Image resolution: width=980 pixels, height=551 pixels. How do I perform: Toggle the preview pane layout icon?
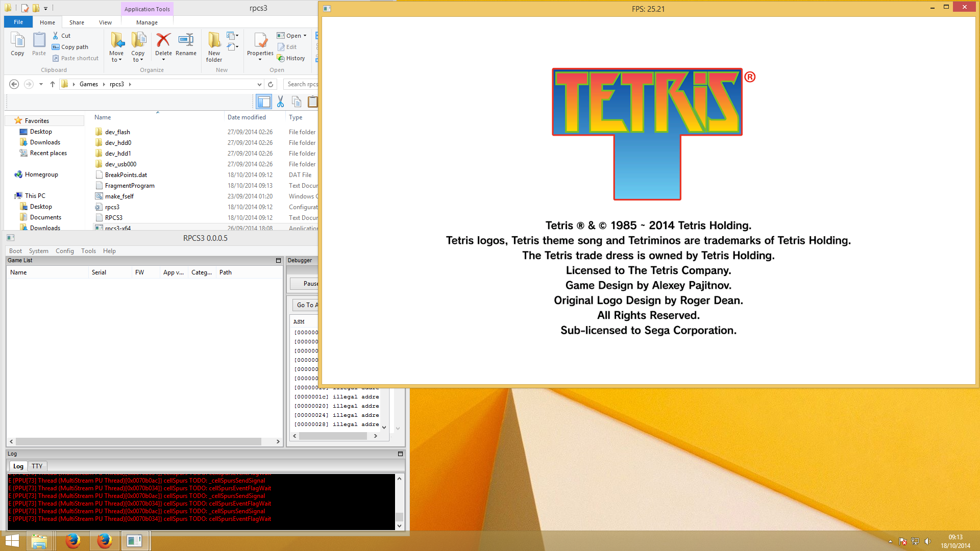[x=264, y=102]
